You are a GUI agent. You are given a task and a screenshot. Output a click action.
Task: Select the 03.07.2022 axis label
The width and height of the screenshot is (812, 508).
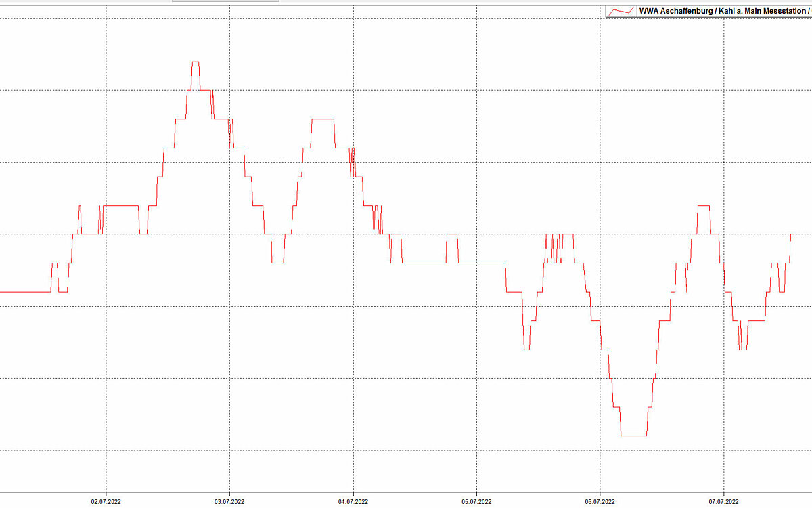[x=229, y=502]
